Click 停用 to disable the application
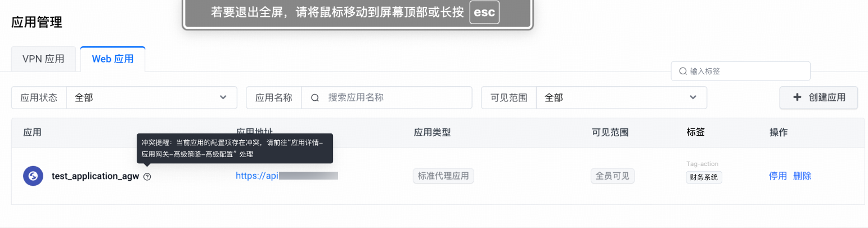Image resolution: width=868 pixels, height=228 pixels. tap(777, 176)
